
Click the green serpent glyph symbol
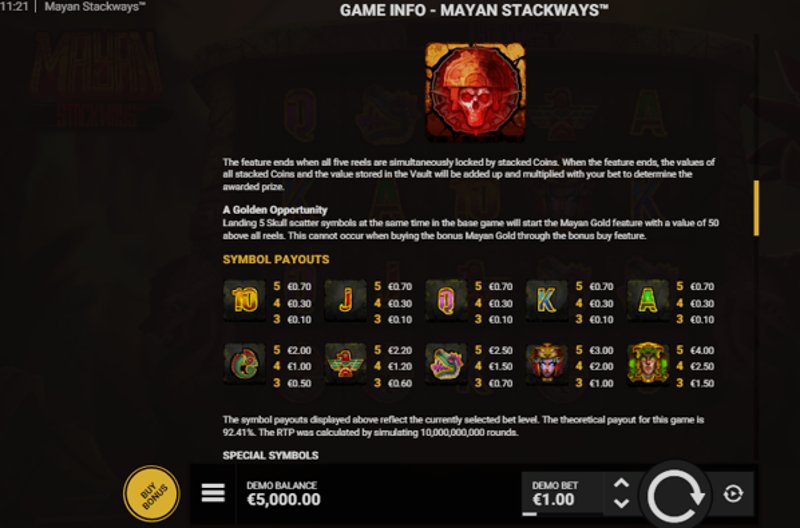(244, 364)
